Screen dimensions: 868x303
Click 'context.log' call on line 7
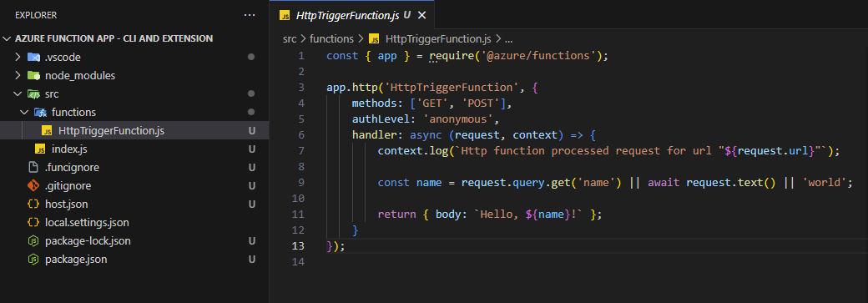pos(413,151)
